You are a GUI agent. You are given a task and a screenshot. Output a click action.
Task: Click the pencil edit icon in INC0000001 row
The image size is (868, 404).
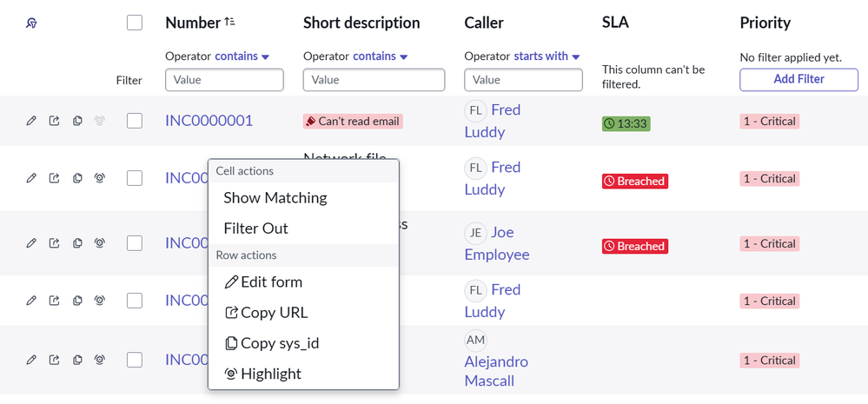coord(31,121)
